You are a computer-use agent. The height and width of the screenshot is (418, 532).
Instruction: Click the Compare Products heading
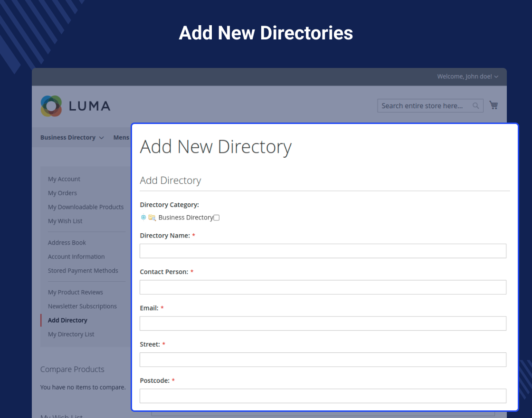pos(72,369)
